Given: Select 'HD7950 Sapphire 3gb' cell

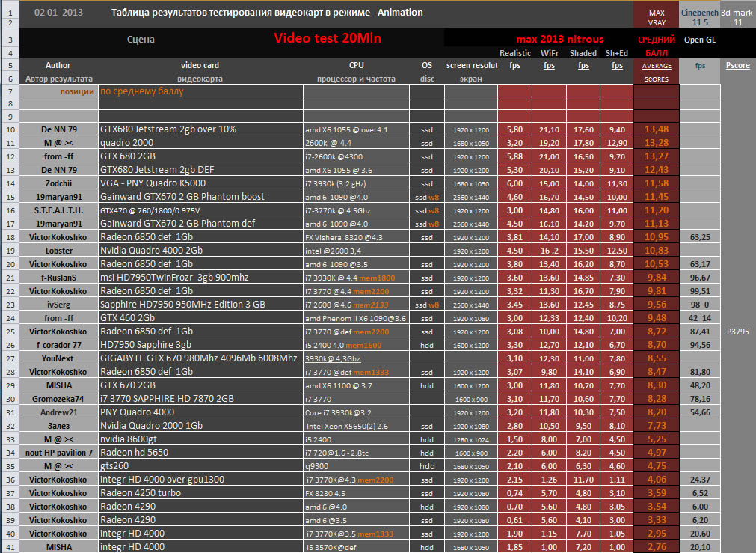Looking at the screenshot, I should (x=200, y=345).
